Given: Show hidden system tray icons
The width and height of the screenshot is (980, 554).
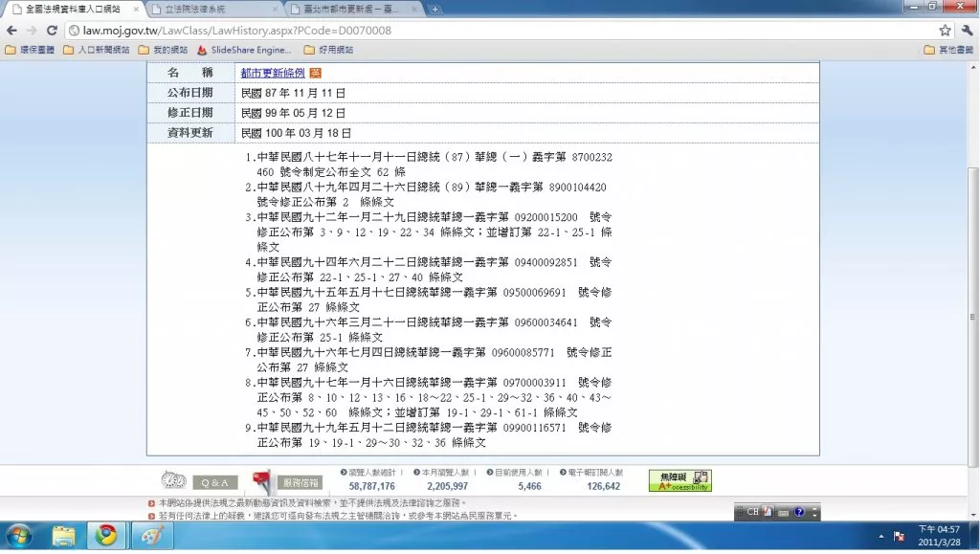Looking at the screenshot, I should (x=881, y=537).
